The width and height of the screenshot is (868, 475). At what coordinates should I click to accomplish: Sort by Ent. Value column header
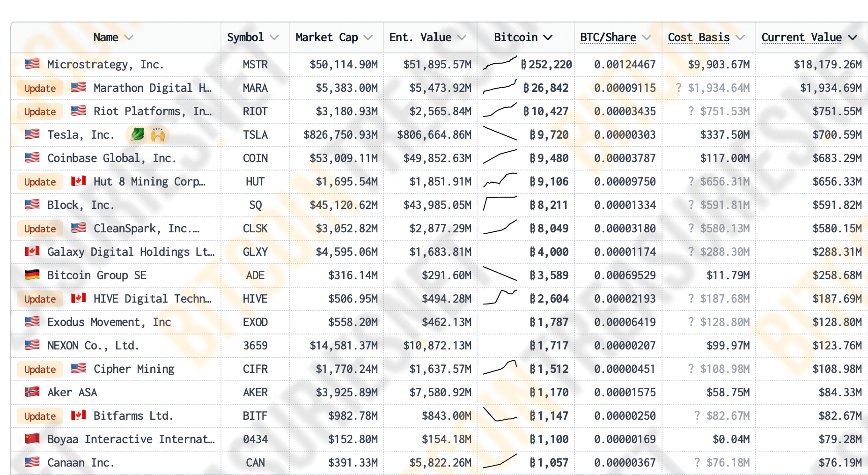click(x=428, y=37)
